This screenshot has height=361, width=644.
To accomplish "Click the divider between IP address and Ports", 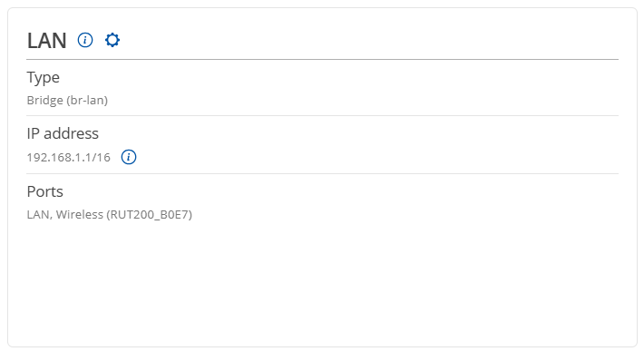I will click(322, 173).
